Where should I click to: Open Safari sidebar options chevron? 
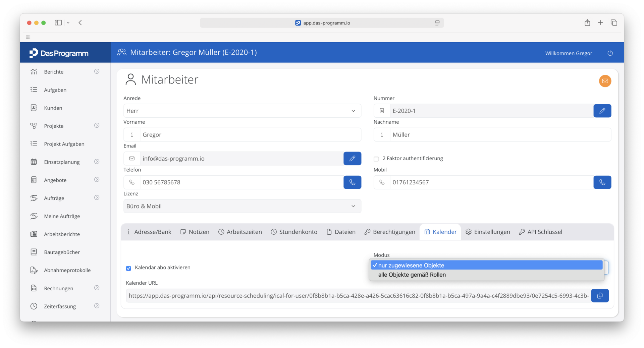click(x=68, y=23)
